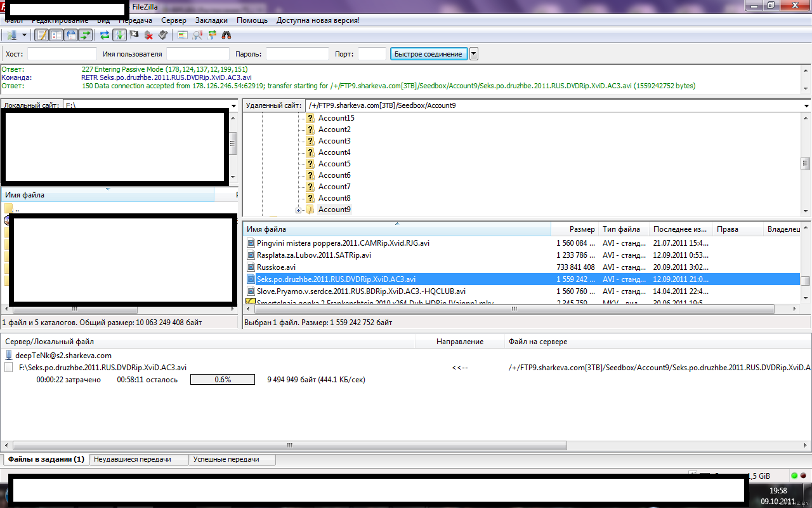Cancel the current operation flag icon
The height and width of the screenshot is (508, 812).
(x=134, y=35)
